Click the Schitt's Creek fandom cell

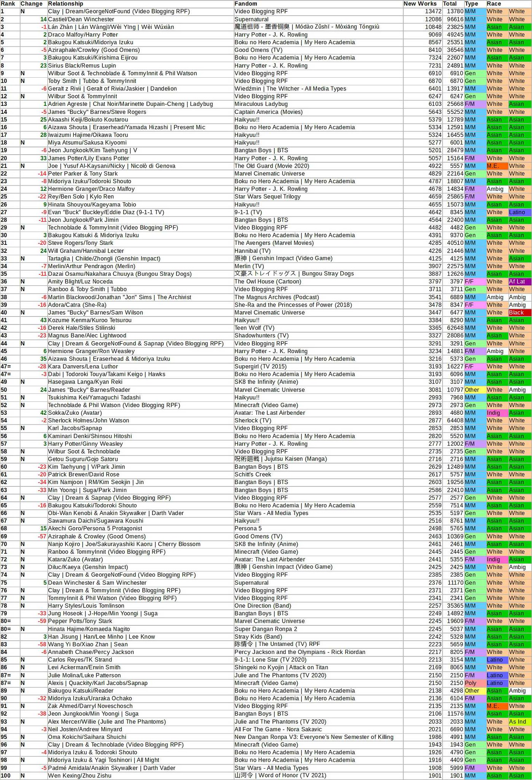pos(318,475)
